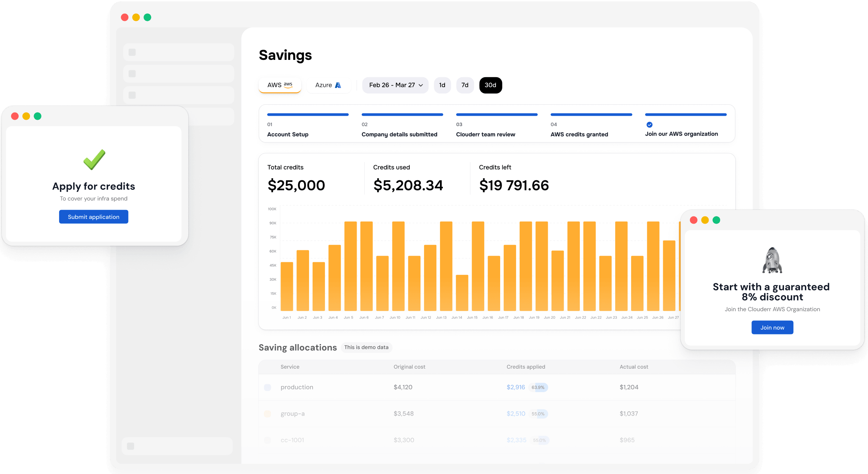Click the $1,204 actual cost cell
Screen dimensions: 868x474
click(x=629, y=387)
